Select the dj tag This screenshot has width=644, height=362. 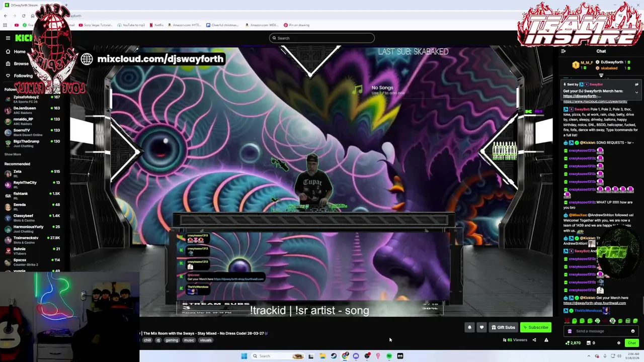click(158, 340)
